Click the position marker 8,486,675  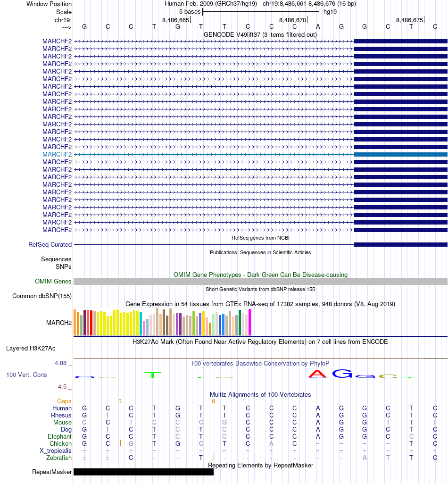[x=410, y=20]
